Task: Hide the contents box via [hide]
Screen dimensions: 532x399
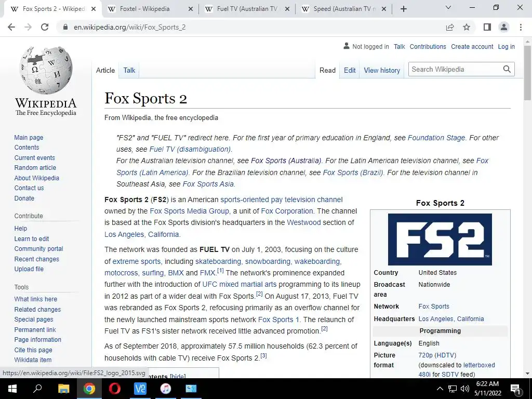Action: coord(178,376)
